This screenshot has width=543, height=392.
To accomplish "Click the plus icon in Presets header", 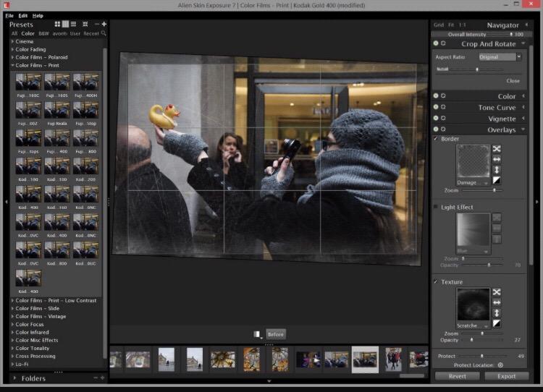I will click(x=104, y=24).
